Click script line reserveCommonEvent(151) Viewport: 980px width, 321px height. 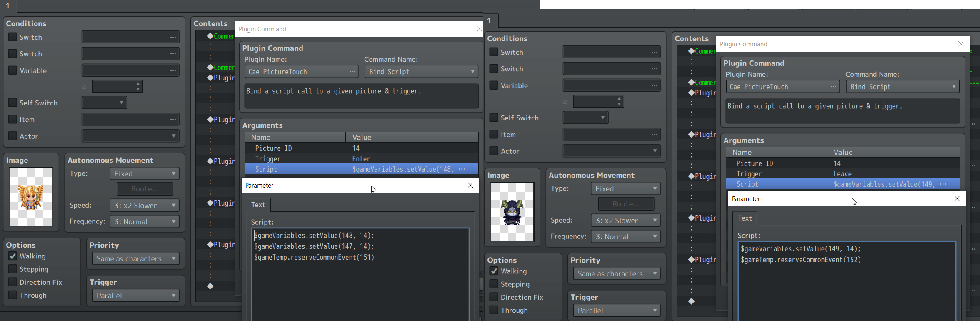coord(314,257)
